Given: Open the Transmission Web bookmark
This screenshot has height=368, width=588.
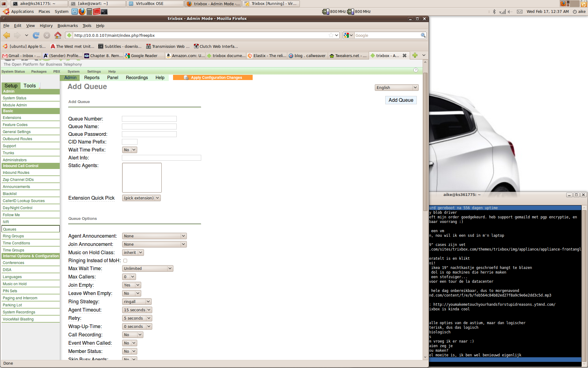Looking at the screenshot, I should tap(168, 46).
